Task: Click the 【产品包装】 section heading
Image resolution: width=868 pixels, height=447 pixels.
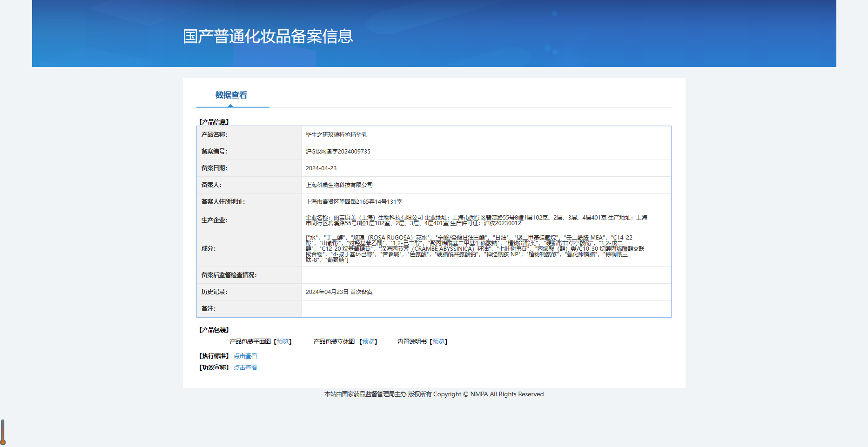Action: coord(214,330)
